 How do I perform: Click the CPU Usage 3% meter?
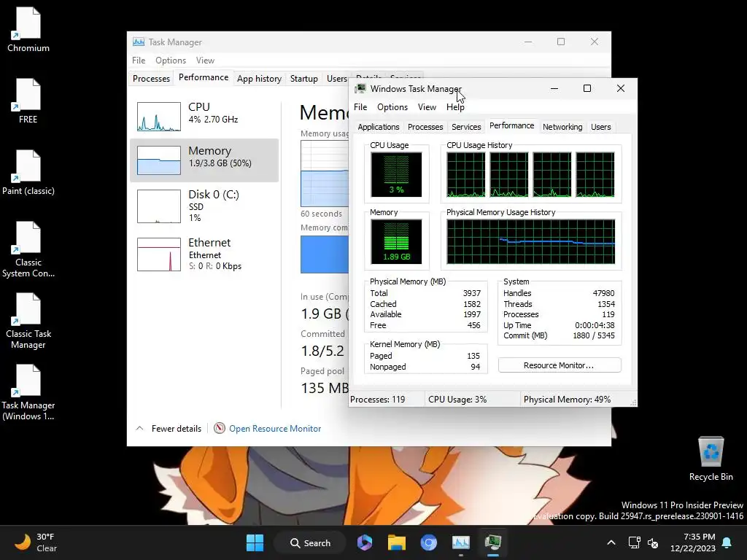tap(396, 174)
